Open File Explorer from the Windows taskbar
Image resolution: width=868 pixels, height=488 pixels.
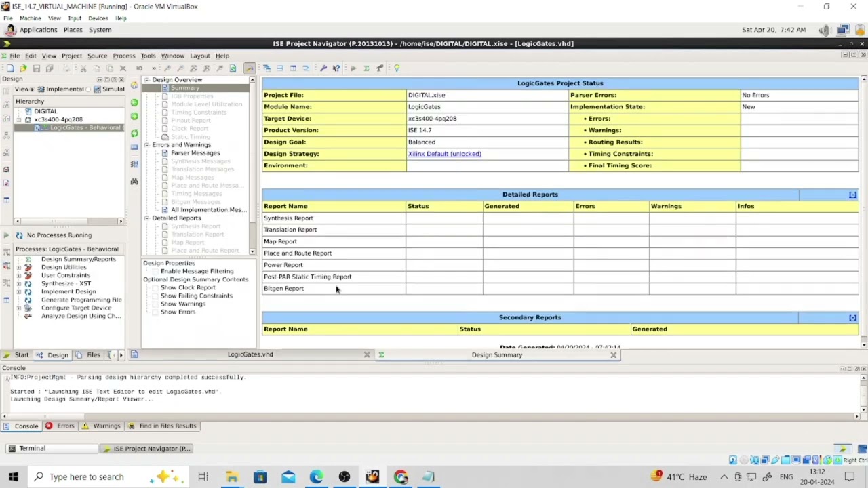point(232,477)
